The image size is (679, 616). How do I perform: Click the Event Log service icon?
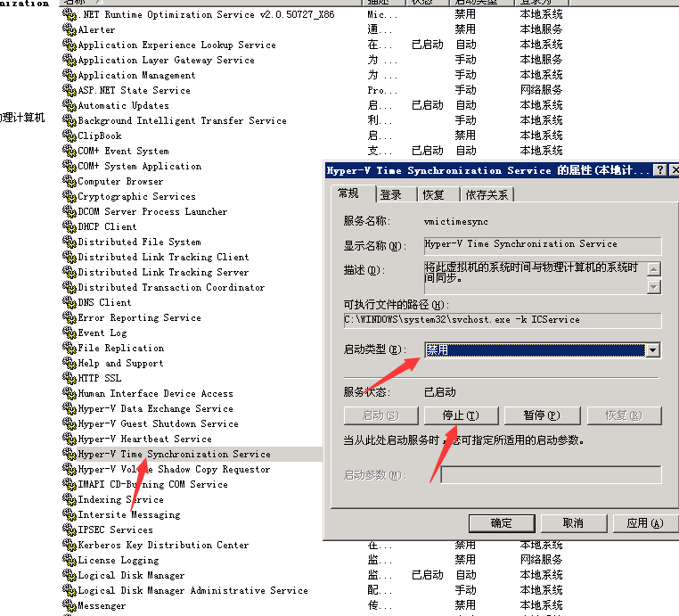(x=70, y=333)
